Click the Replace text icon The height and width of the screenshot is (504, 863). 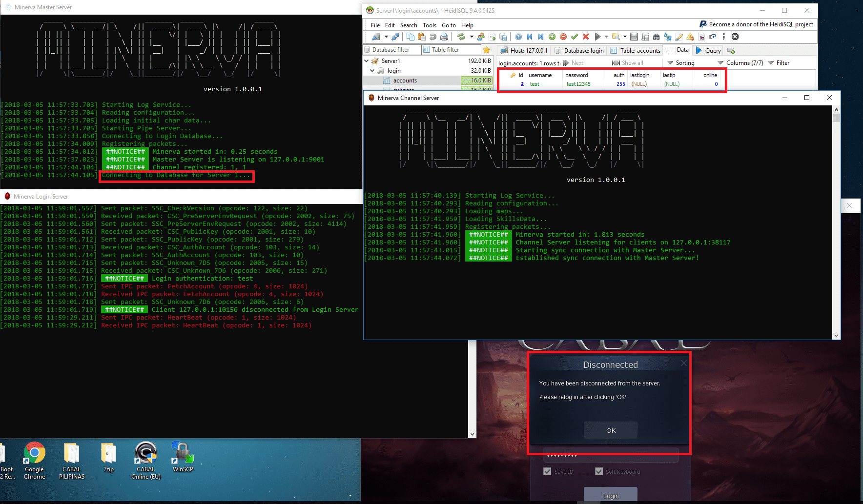667,37
